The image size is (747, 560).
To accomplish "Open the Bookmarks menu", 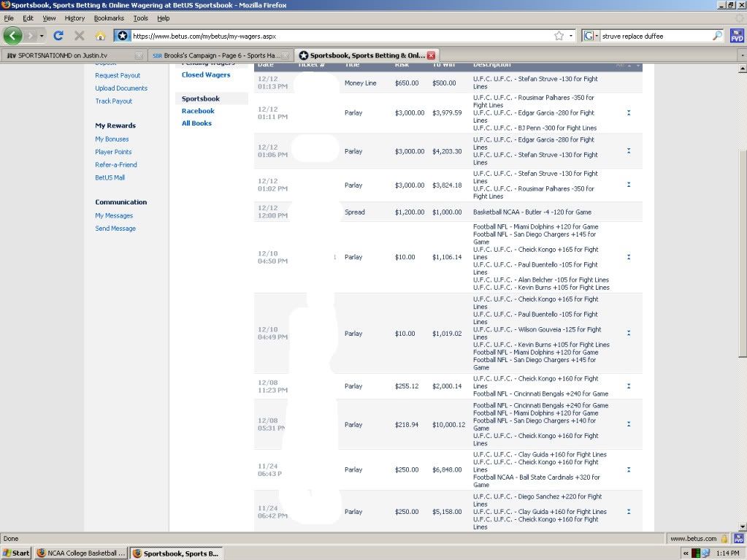I will coord(109,18).
